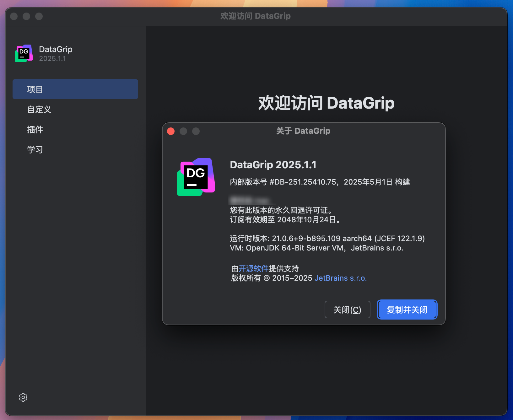Screen dimensions: 513x420
Task: Open settings via the gear icon
Action: (x=23, y=397)
